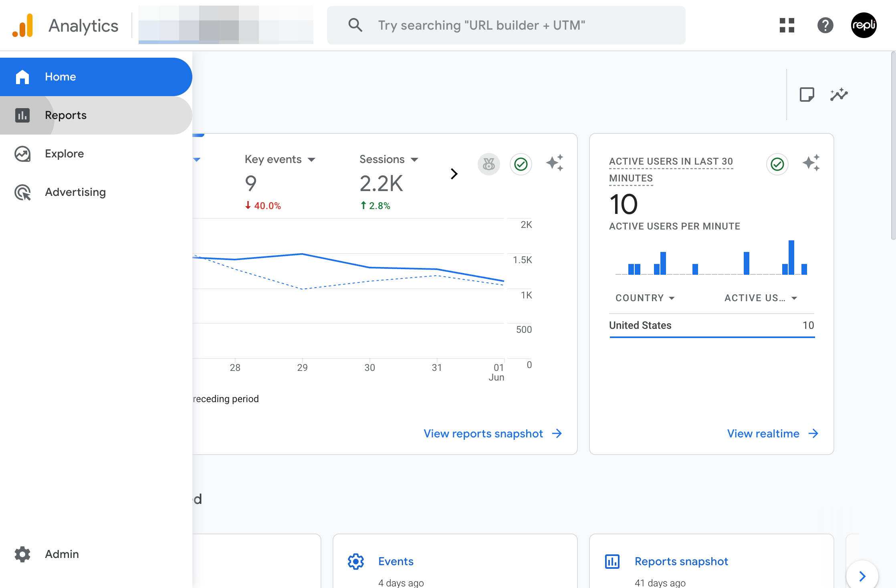This screenshot has width=896, height=588.
Task: Click the page vertical scrollbar
Action: coord(893,146)
